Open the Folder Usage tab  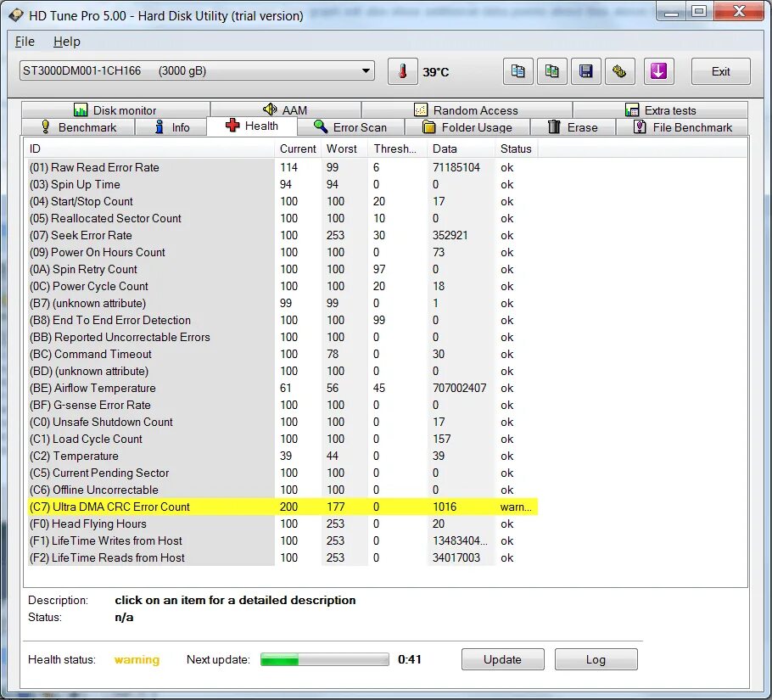coord(467,127)
